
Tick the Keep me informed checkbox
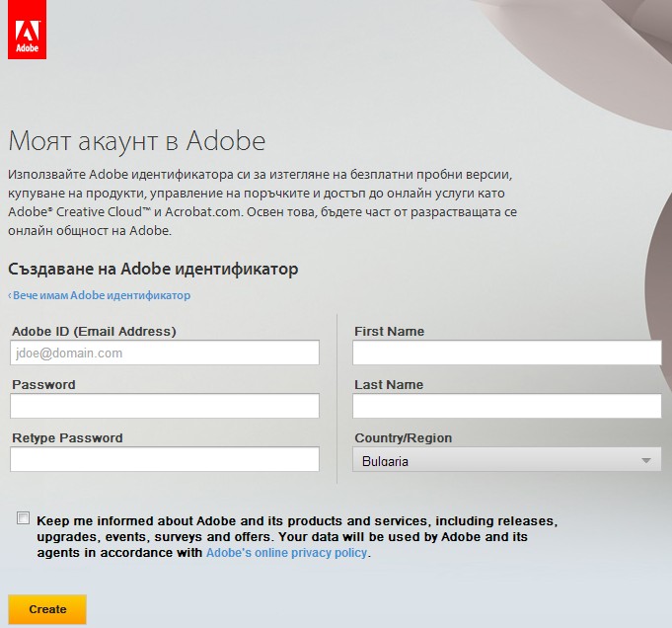tap(23, 518)
